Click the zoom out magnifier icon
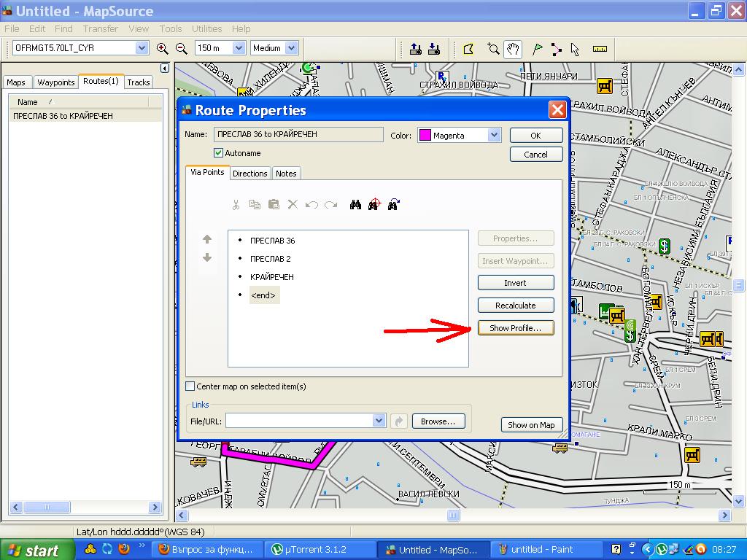This screenshot has height=560, width=747. click(x=181, y=48)
